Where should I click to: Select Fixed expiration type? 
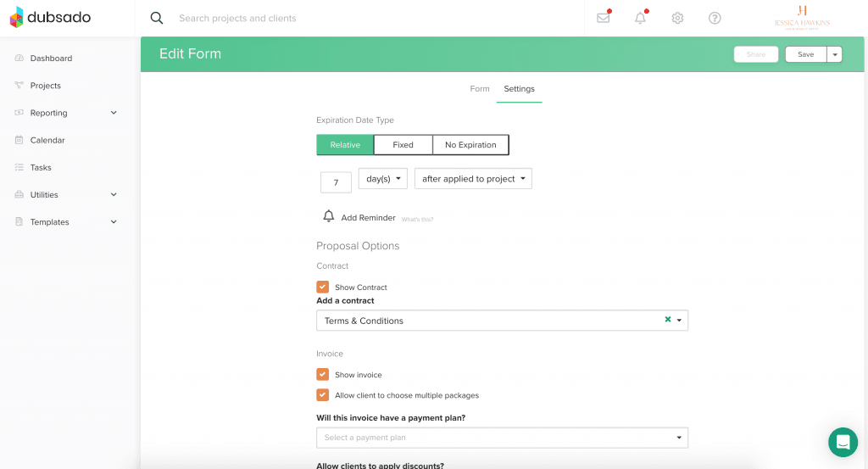click(x=403, y=145)
